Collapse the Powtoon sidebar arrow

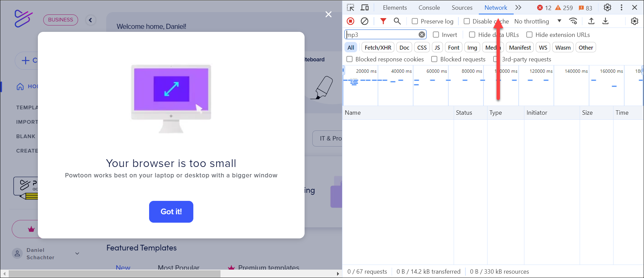point(90,20)
